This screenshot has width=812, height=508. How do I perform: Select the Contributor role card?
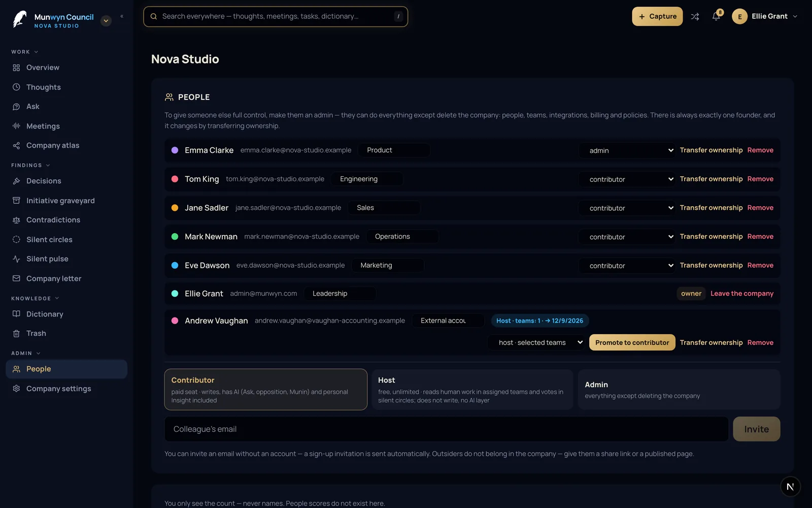tap(266, 390)
